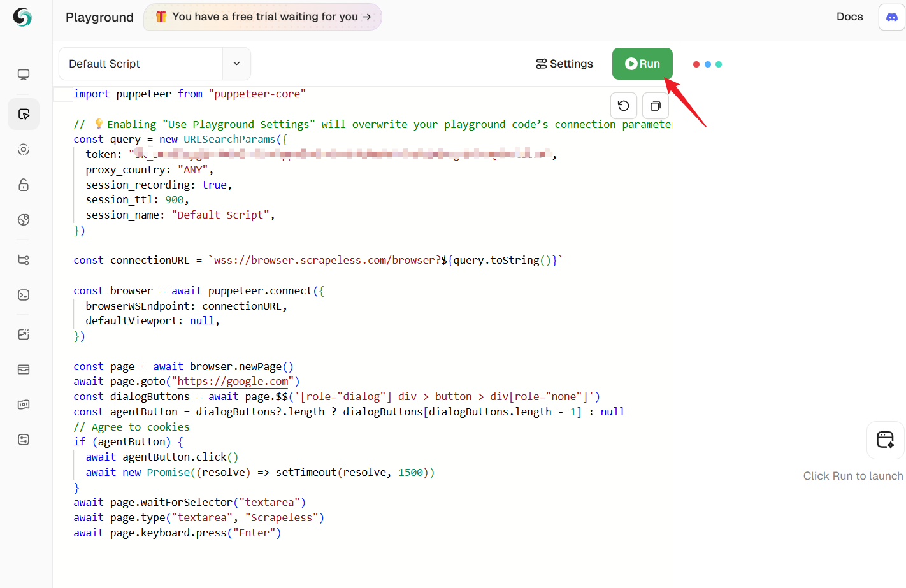Image resolution: width=906 pixels, height=588 pixels.
Task: Open the terminal prompt icon in sidebar
Action: tap(24, 295)
